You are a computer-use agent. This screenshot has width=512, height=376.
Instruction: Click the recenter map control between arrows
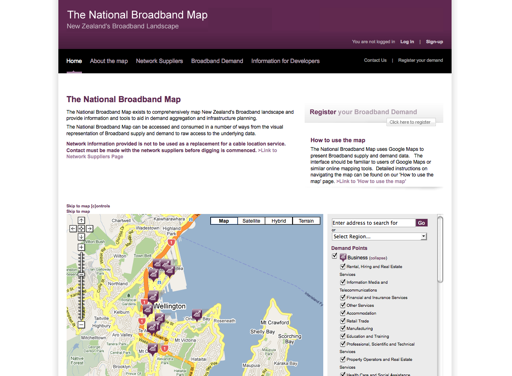tap(81, 229)
